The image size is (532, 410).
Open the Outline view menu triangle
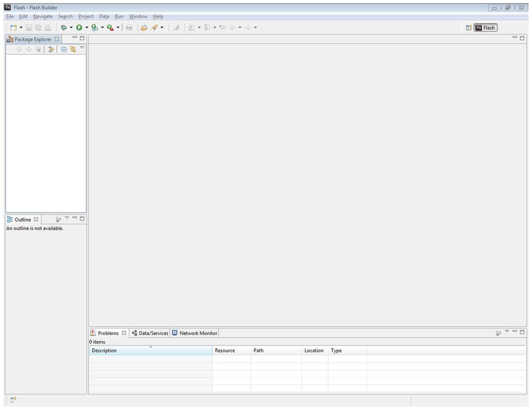click(67, 218)
